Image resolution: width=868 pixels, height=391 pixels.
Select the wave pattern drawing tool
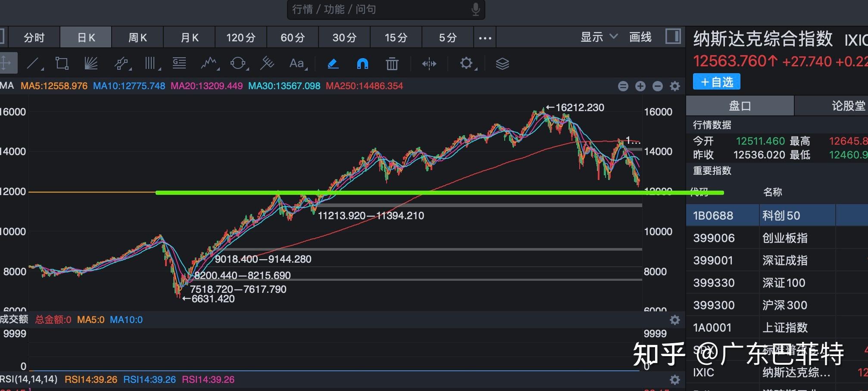point(209,64)
